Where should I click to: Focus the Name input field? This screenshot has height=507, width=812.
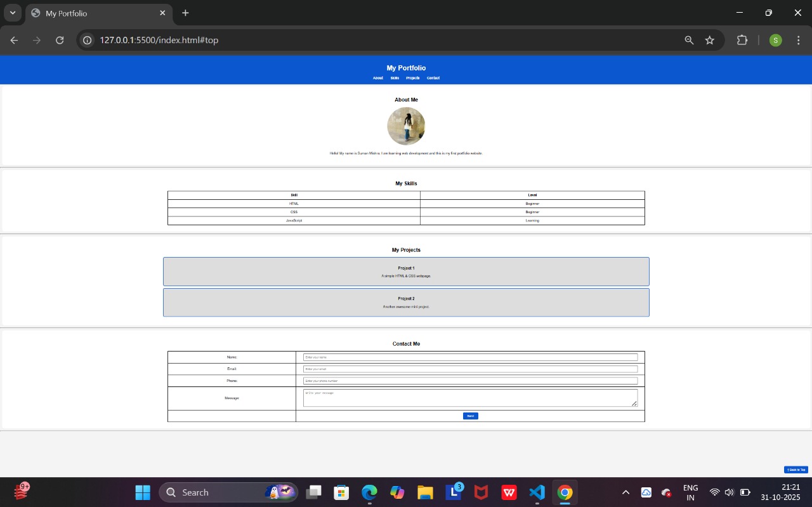tap(470, 357)
